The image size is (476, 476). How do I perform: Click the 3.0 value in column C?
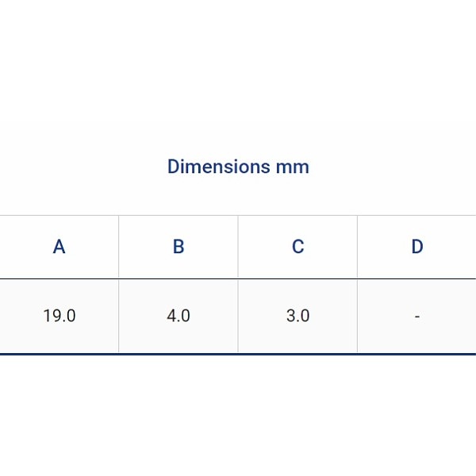297,316
